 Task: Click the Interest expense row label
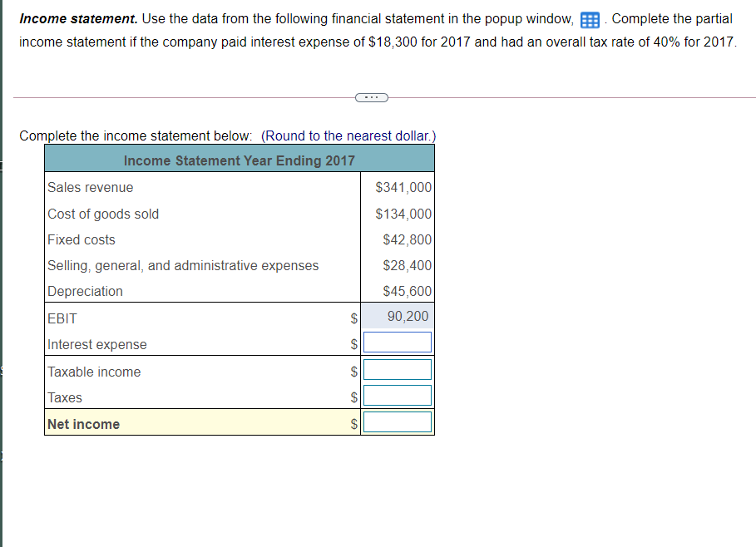96,344
